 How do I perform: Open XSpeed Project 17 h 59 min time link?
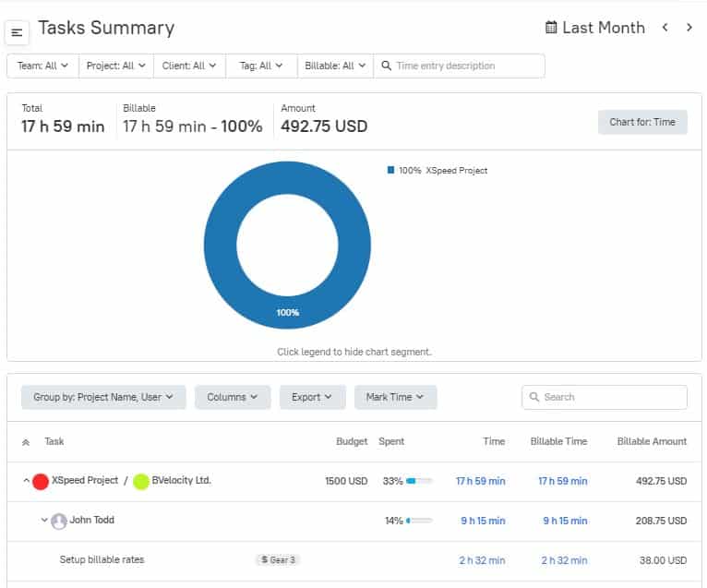480,481
